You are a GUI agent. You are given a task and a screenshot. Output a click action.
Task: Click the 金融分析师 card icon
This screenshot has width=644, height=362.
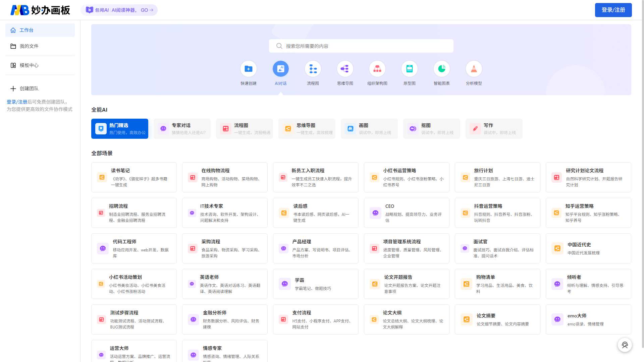coord(193,319)
